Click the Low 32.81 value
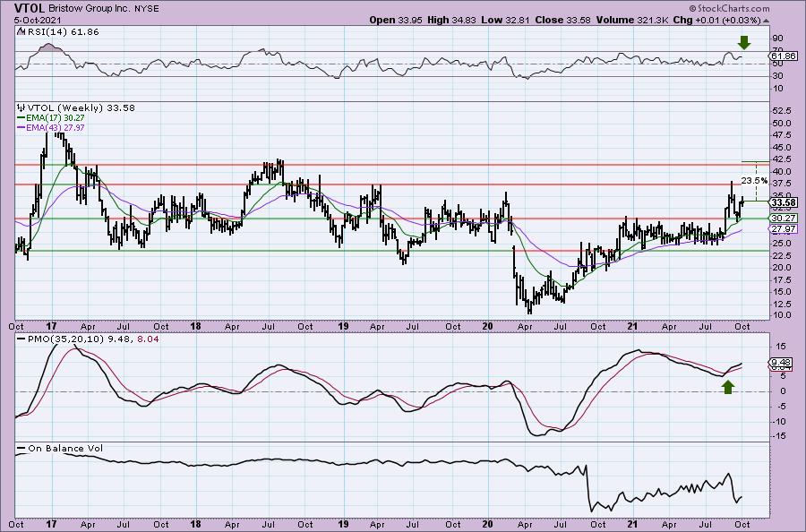Image resolution: width=806 pixels, height=532 pixels. (x=505, y=20)
